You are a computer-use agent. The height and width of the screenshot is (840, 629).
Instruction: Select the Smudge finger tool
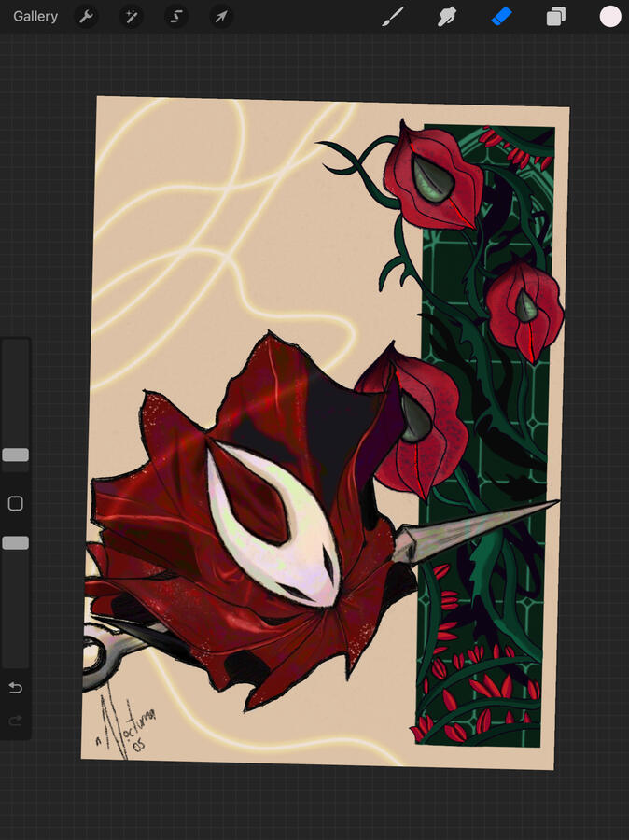tap(447, 17)
